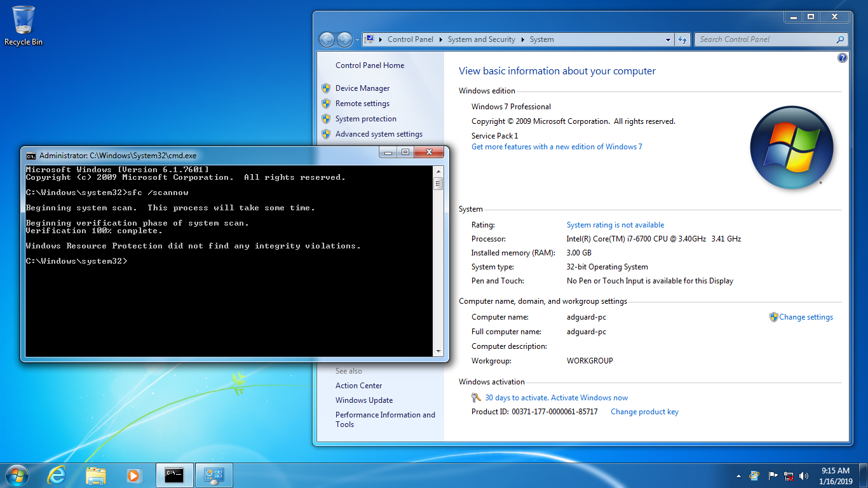The width and height of the screenshot is (868, 488).
Task: Click the 3.00 GB memory value
Action: [x=579, y=253]
